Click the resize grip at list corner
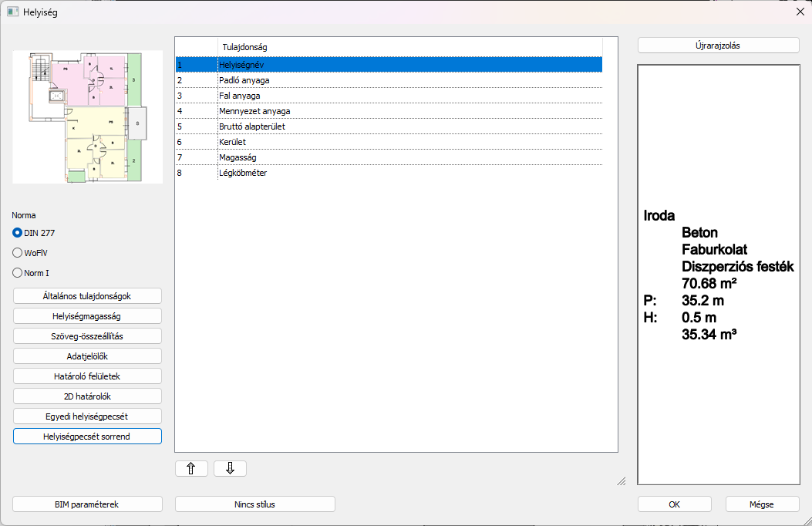Screen dimensions: 812x526 [621, 480]
